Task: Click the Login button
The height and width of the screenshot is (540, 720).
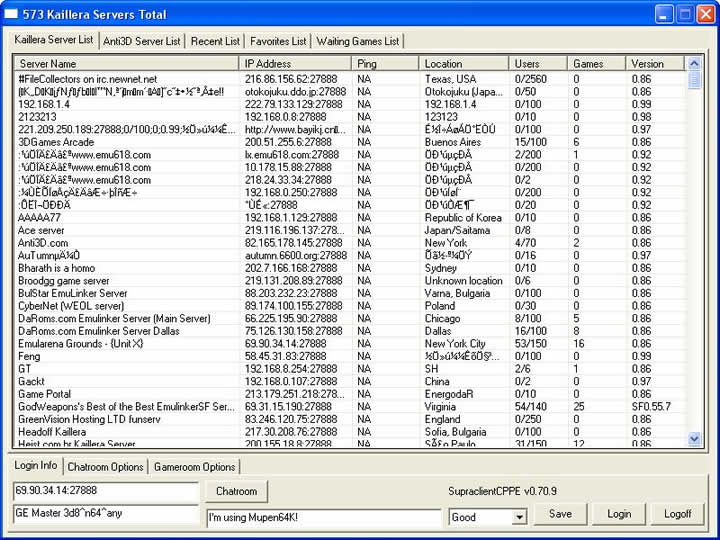Action: tap(619, 514)
